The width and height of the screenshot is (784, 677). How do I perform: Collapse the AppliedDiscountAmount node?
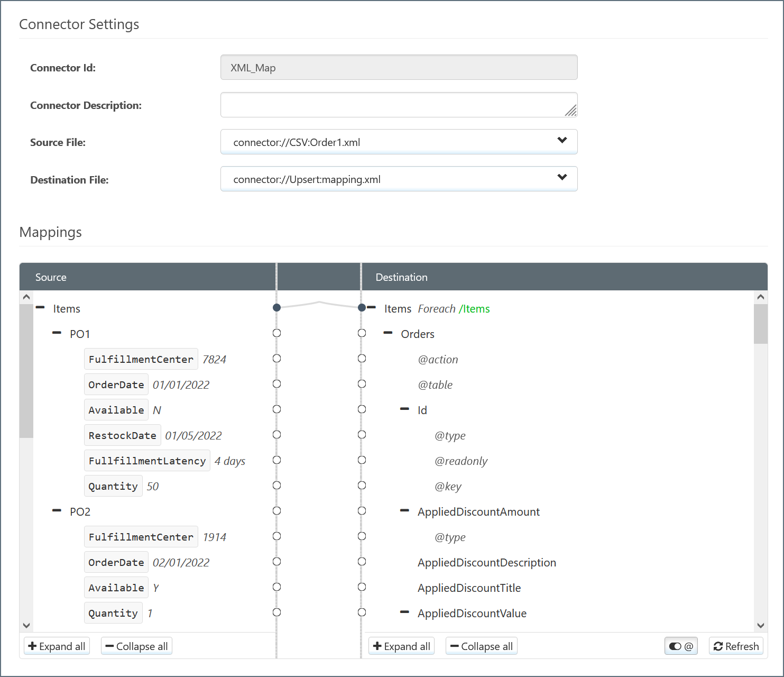coord(405,511)
